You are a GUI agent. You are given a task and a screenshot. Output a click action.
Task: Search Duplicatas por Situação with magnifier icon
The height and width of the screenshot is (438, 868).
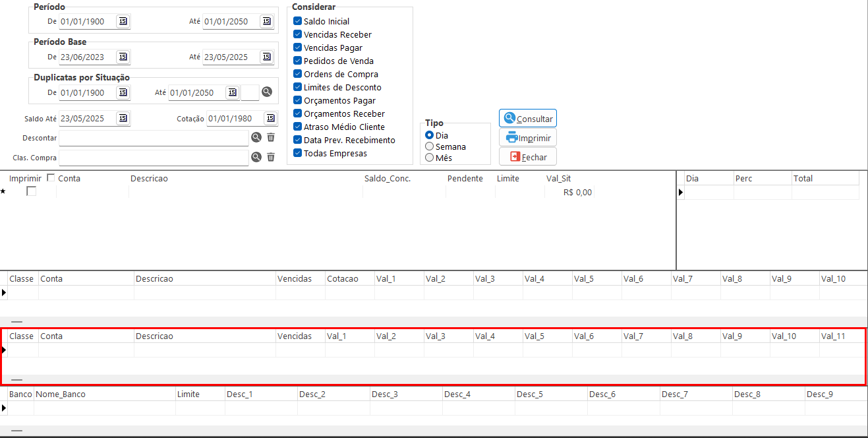tap(267, 92)
